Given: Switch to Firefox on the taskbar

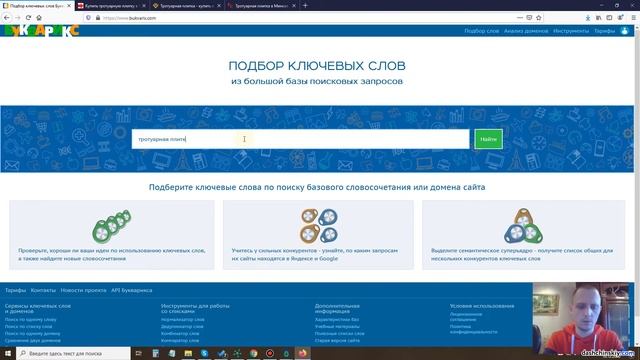Looking at the screenshot, I should (x=302, y=353).
